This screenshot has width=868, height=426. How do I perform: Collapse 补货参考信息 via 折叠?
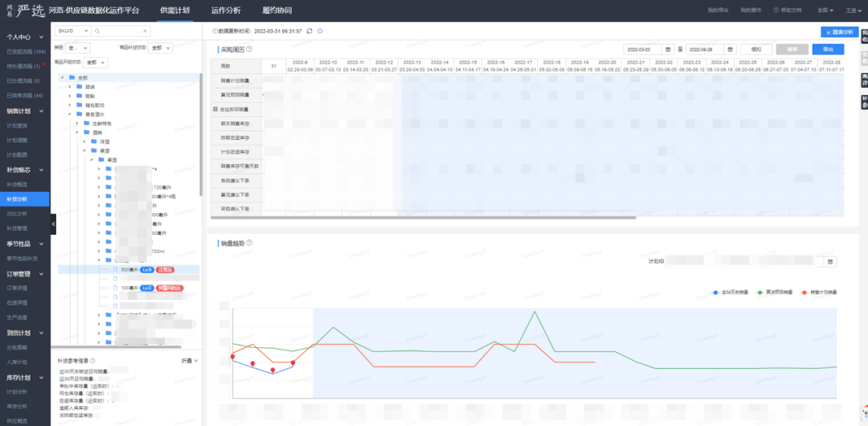click(x=190, y=361)
